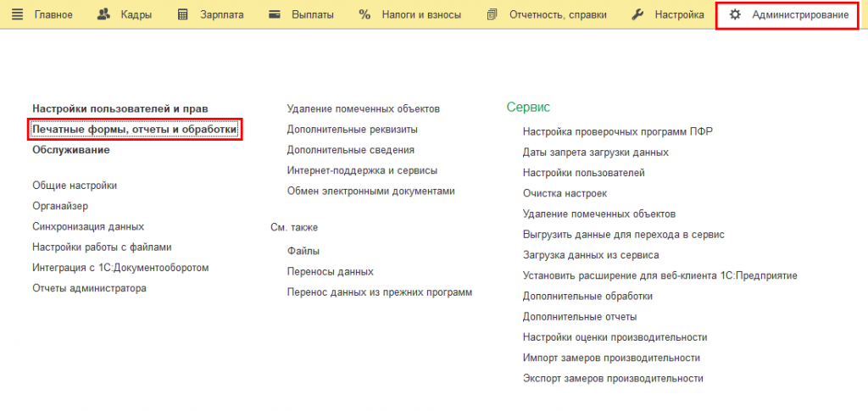This screenshot has width=868, height=411.
Task: Select Синхронизация данных
Action: pyautogui.click(x=88, y=227)
